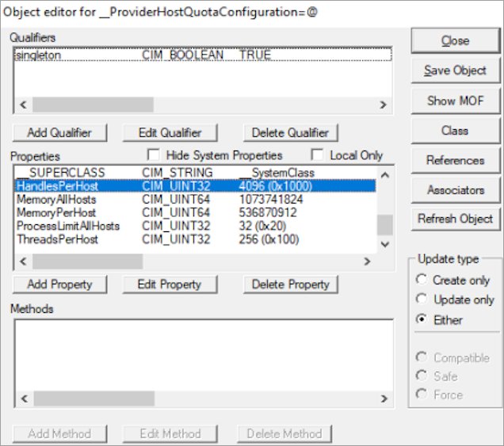Click the Methods list left scroll arrow
This screenshot has height=446, width=504.
tap(24, 398)
